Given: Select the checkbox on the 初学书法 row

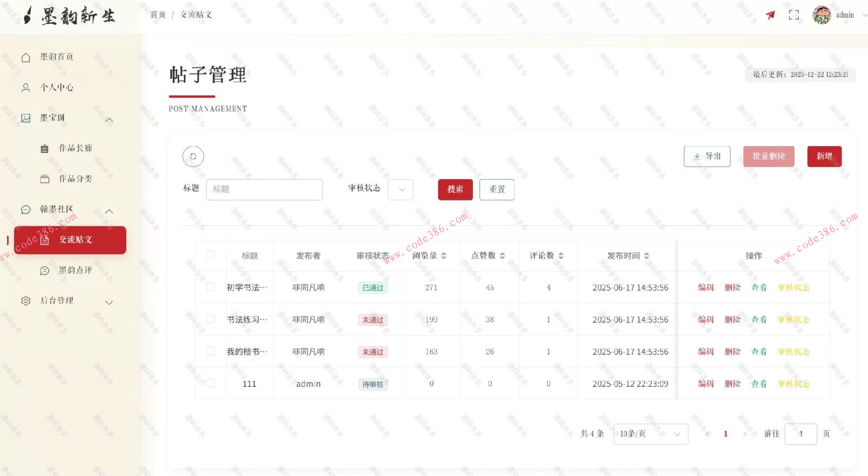Looking at the screenshot, I should point(210,287).
